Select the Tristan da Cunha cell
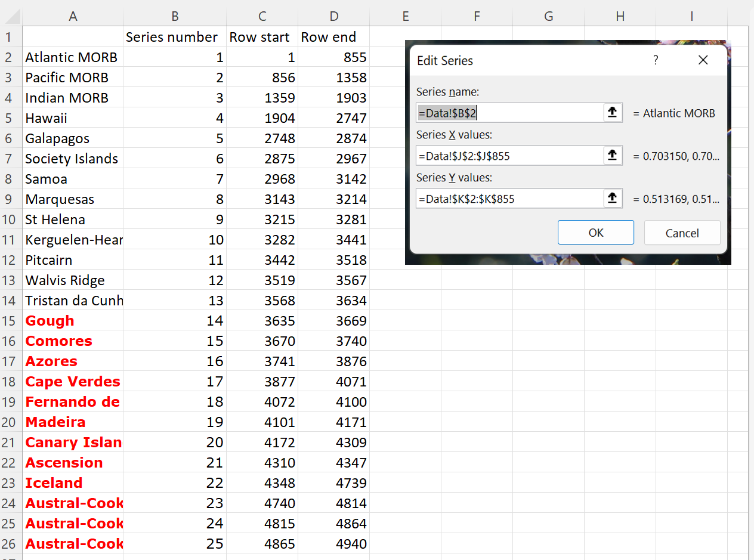Screen dimensions: 754x560 (73, 301)
